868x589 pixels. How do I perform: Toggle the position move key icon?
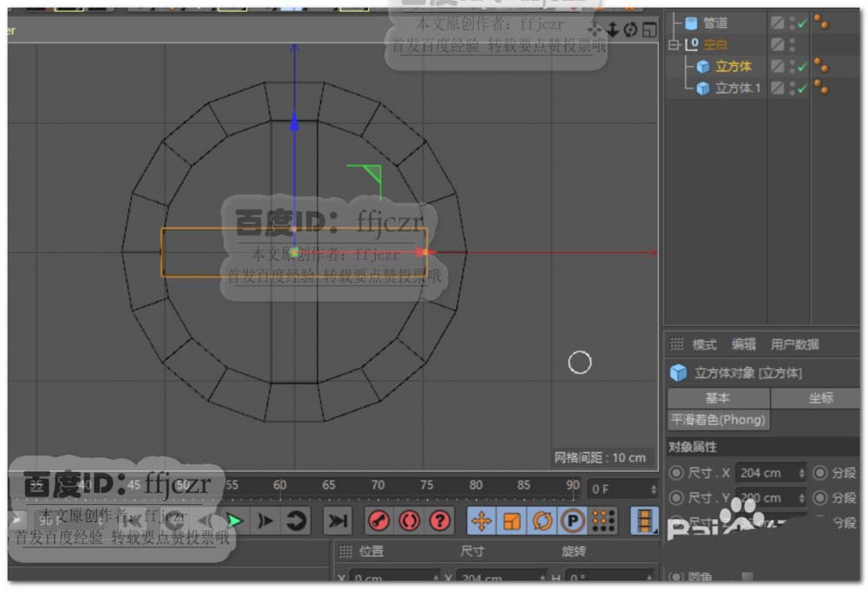click(x=482, y=520)
